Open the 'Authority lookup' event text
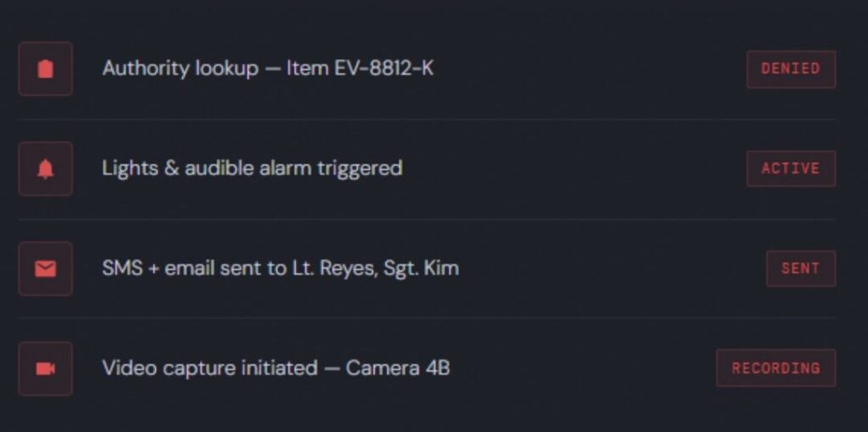The width and height of the screenshot is (868, 432). click(x=180, y=69)
